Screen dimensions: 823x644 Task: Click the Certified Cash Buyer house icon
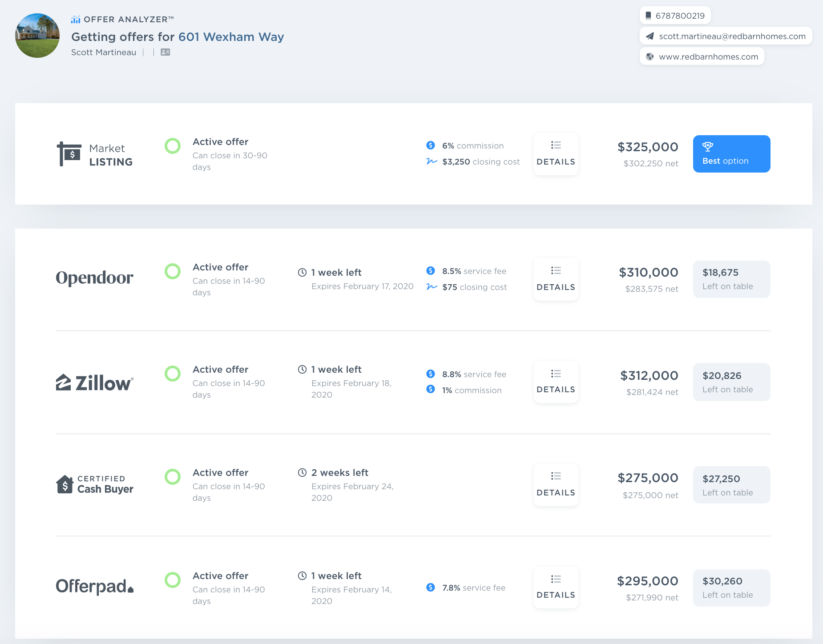pyautogui.click(x=65, y=484)
